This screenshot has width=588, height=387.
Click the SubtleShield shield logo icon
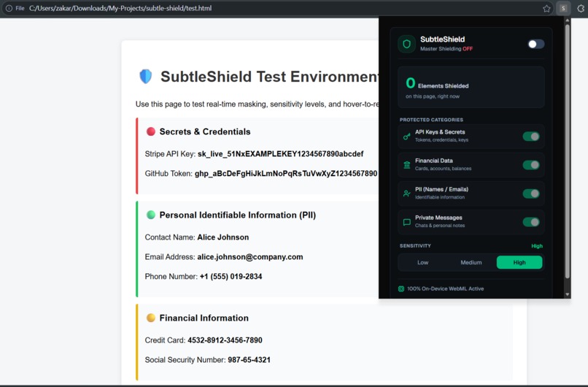click(406, 44)
